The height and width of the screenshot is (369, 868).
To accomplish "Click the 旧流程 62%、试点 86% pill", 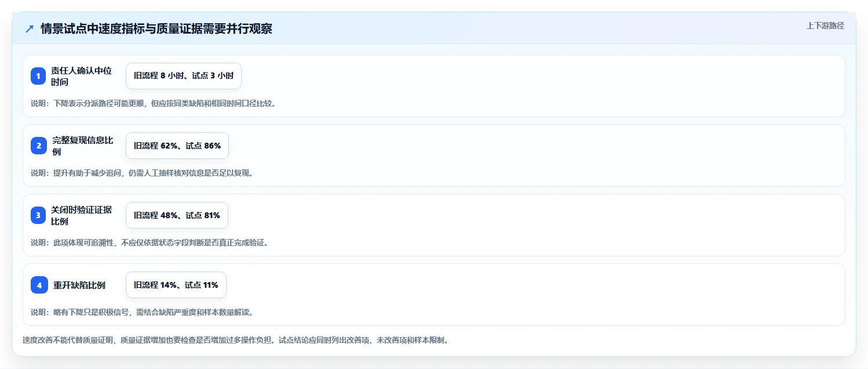I will [177, 146].
